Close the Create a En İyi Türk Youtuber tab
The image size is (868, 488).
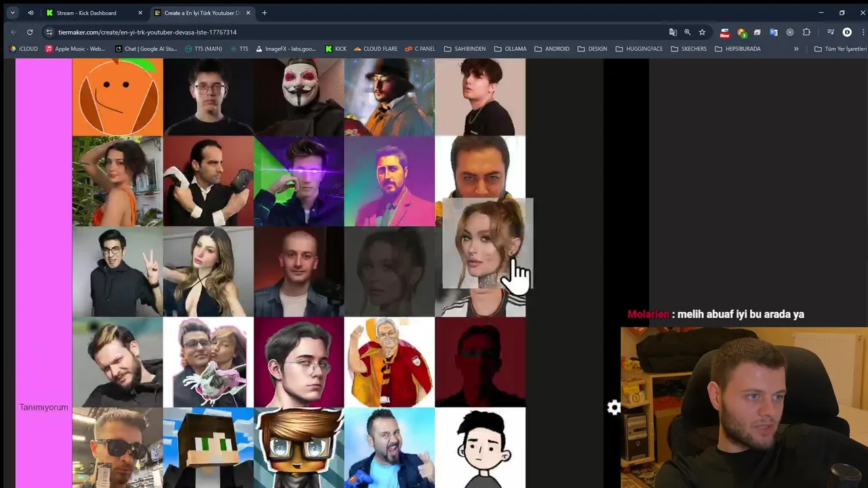click(248, 13)
